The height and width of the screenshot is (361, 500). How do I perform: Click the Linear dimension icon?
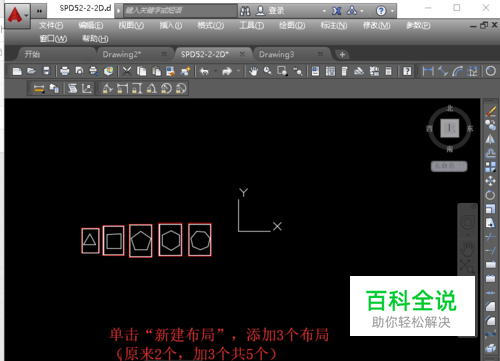(x=428, y=71)
